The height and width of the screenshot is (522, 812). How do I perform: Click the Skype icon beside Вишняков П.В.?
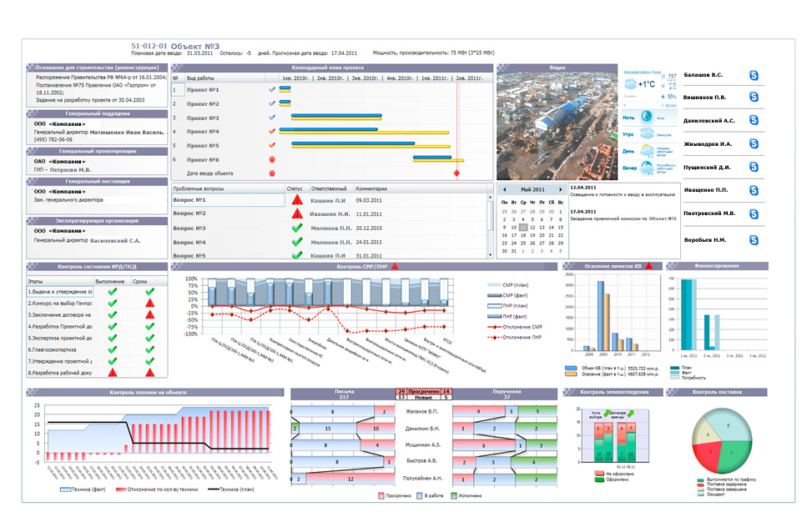pos(754,98)
